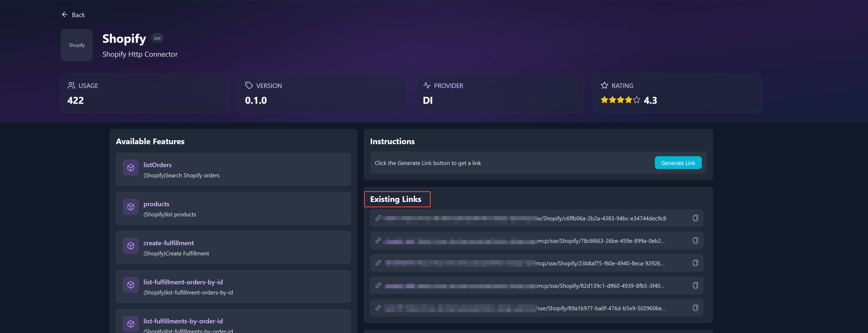The image size is (868, 333).
Task: Select the link text with 78c6f663-26be-459e
Action: click(525, 241)
